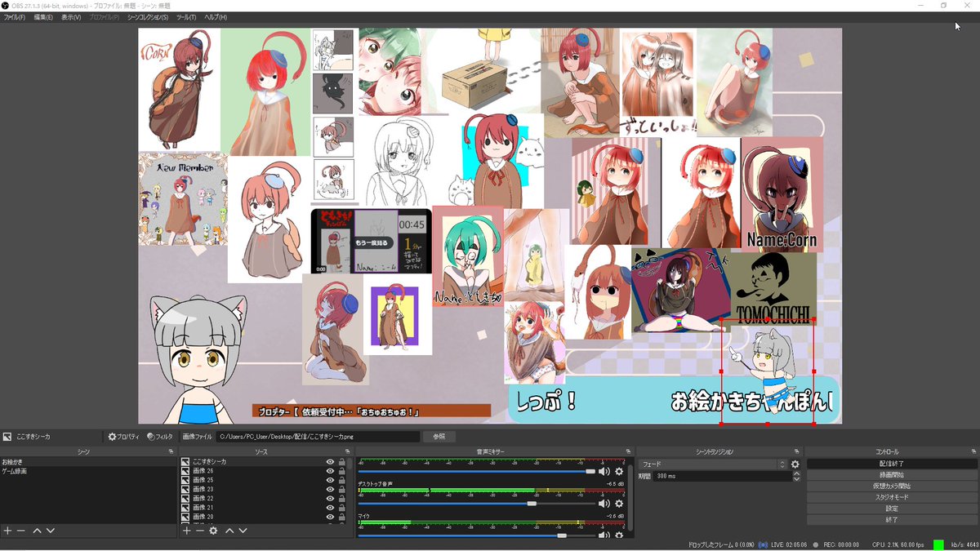Increase transition duration with up arrow
Screen dimensions: 980x551
797,473
